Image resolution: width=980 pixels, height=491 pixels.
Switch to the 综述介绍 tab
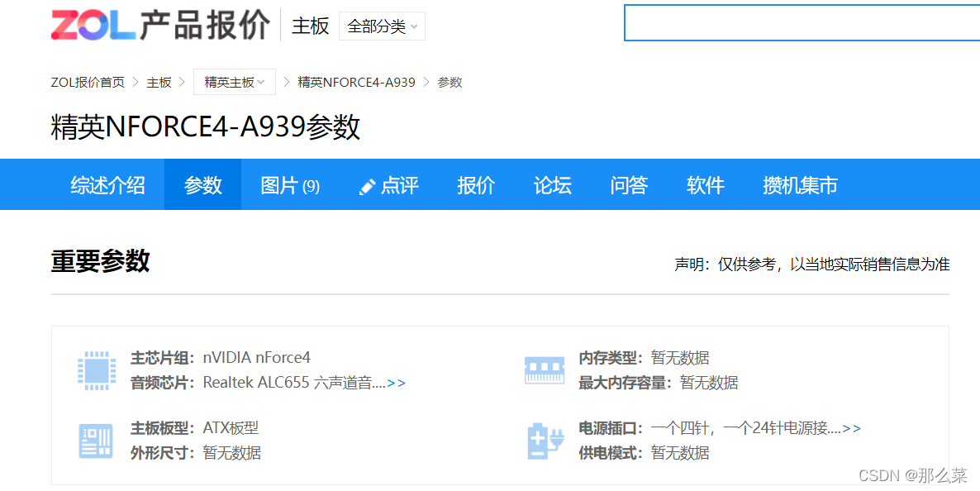(107, 185)
